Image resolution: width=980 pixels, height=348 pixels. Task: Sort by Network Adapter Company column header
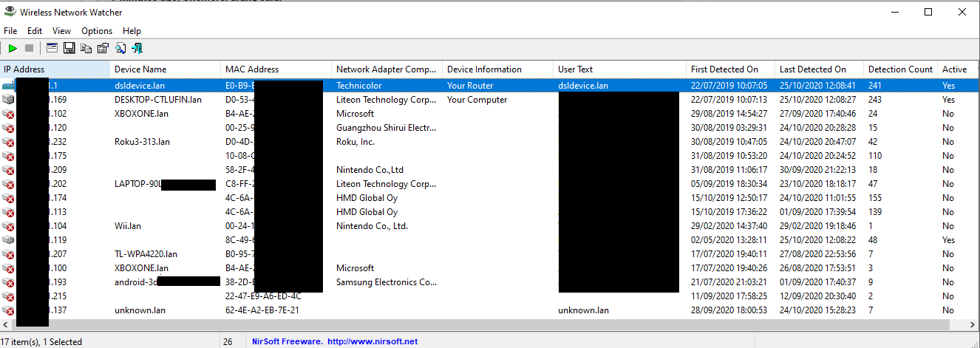(x=387, y=69)
